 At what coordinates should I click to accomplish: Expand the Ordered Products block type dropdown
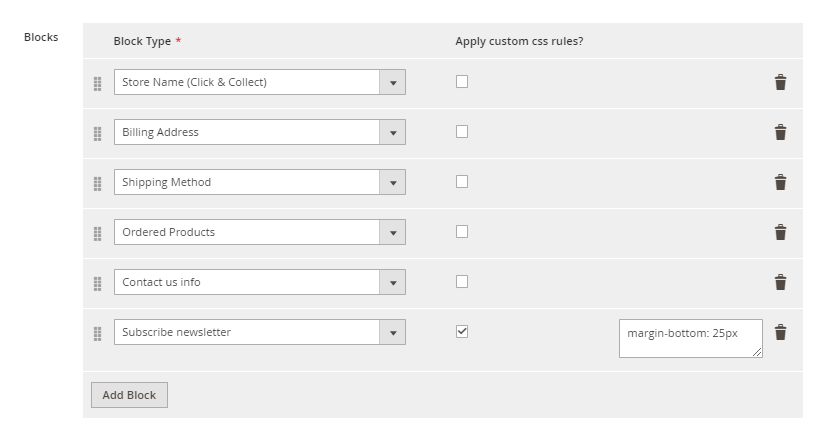click(x=259, y=232)
